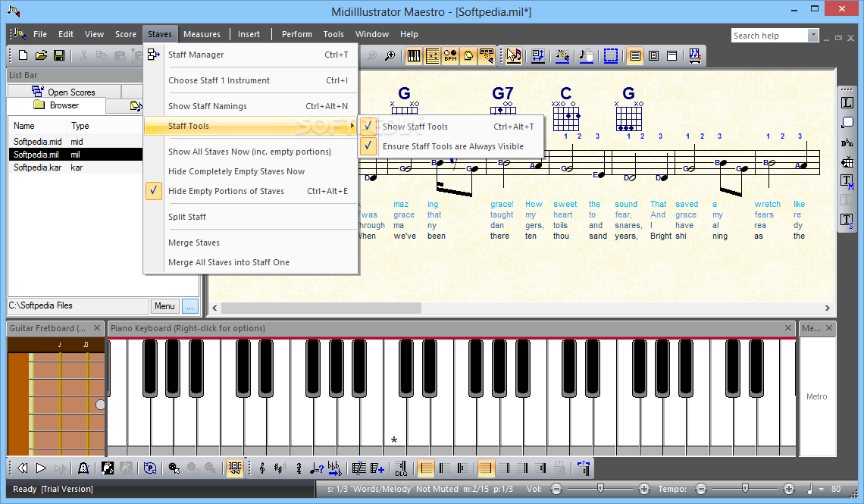This screenshot has height=504, width=864.
Task: Click the G7 chord symbol in score
Action: point(502,93)
